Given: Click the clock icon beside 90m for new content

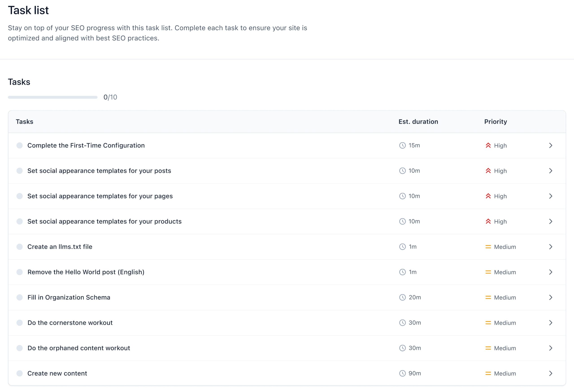Looking at the screenshot, I should [x=403, y=373].
